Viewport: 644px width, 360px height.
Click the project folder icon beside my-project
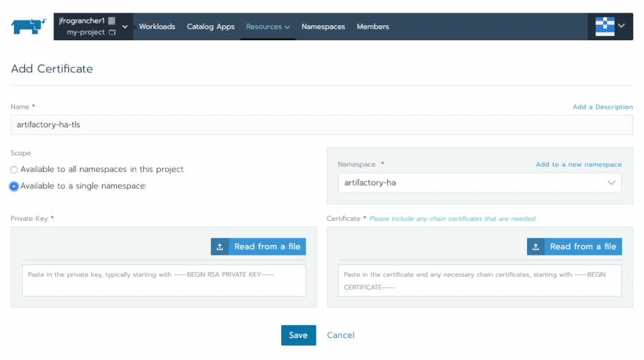tap(113, 32)
